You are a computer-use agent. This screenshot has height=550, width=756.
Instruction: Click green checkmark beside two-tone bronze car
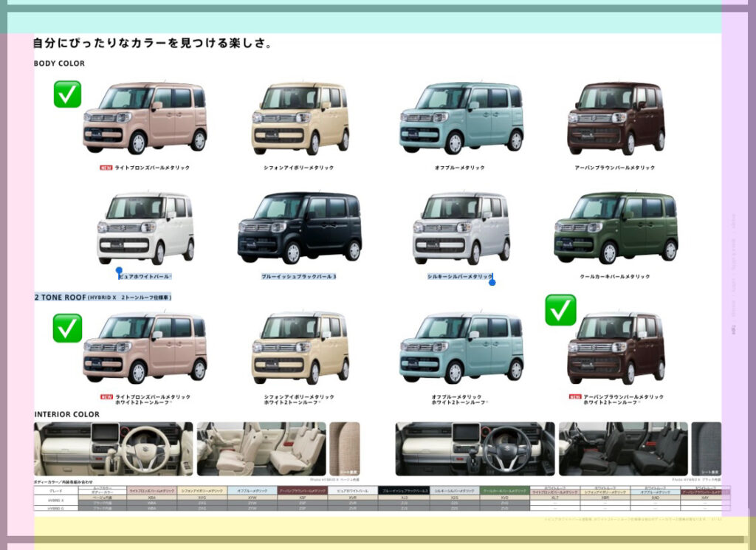coord(67,329)
